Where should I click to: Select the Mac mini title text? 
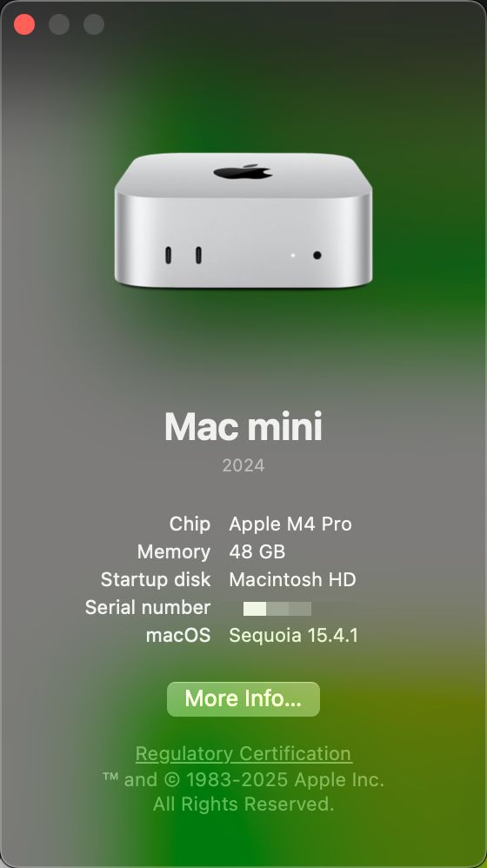pyautogui.click(x=243, y=427)
